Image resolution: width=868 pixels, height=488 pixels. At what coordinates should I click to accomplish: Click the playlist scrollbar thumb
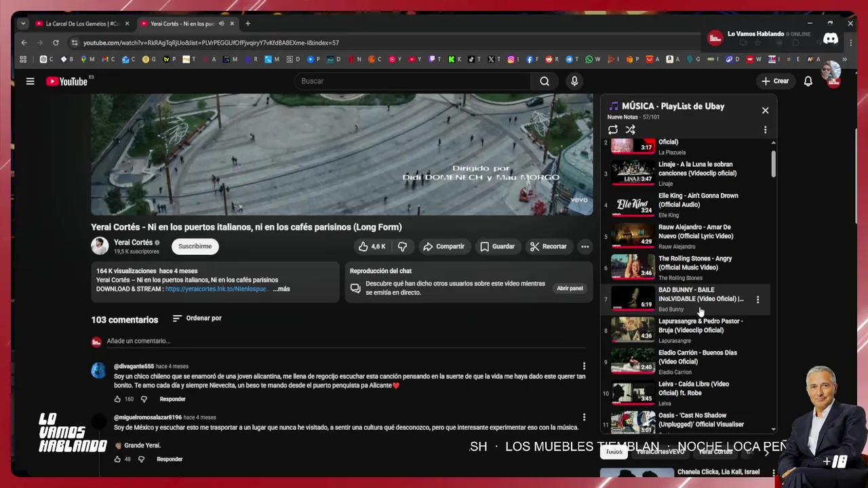[x=773, y=164]
